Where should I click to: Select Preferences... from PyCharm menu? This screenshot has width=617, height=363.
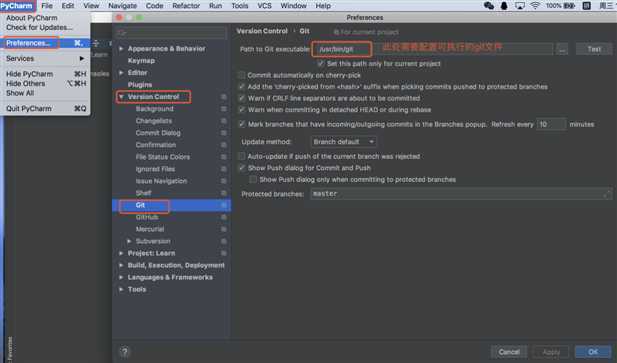tap(45, 43)
